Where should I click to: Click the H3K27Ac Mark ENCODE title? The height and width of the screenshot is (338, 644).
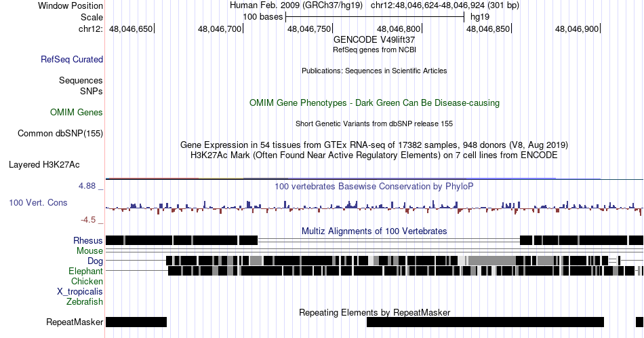(x=374, y=155)
